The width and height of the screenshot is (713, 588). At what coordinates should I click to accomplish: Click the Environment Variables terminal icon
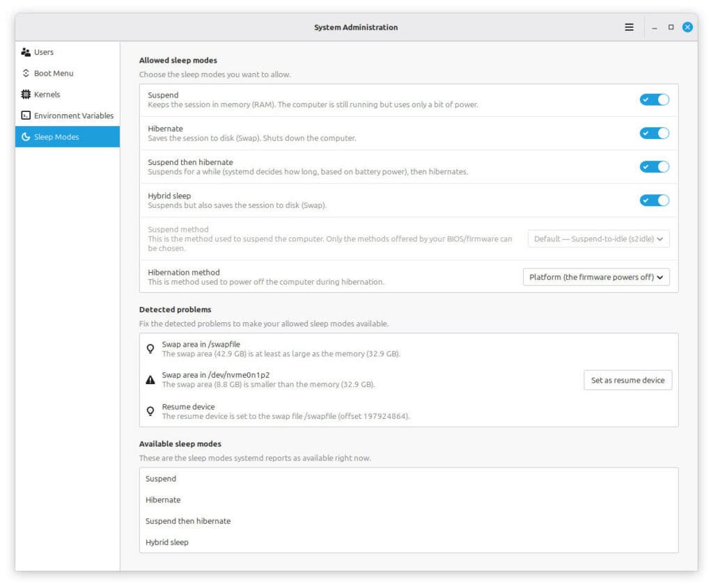26,116
